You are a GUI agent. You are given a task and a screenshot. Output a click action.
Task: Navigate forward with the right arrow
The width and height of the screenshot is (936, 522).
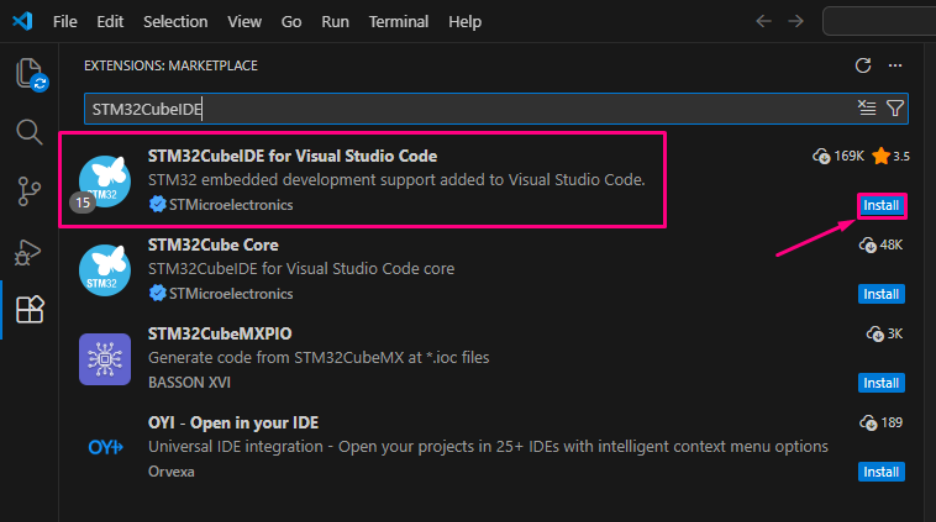coord(796,21)
